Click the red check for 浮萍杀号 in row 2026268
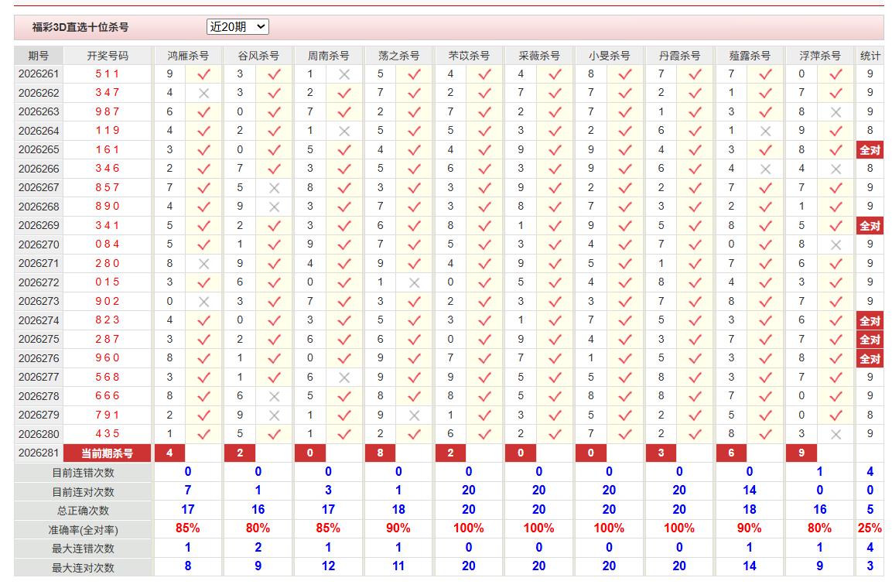This screenshot has width=892, height=588. (x=836, y=207)
